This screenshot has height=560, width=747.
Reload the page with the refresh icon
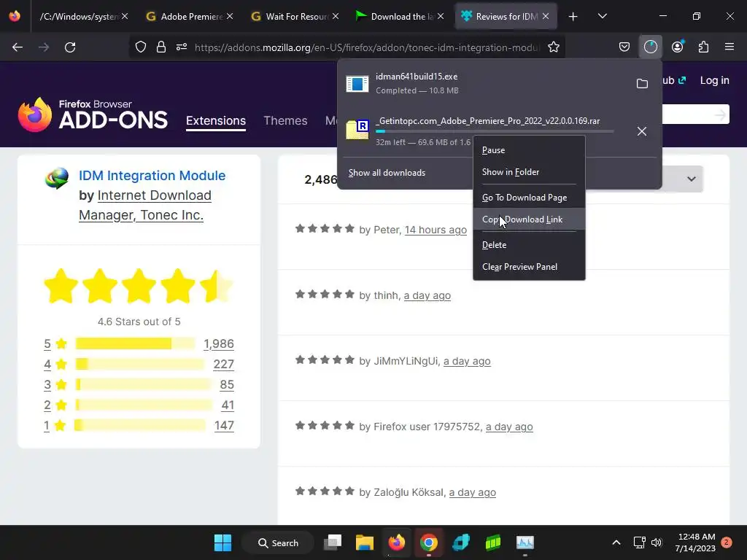[x=70, y=47]
